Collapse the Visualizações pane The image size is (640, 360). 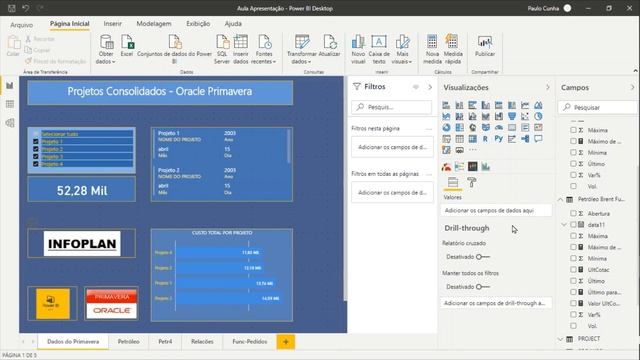[548, 87]
